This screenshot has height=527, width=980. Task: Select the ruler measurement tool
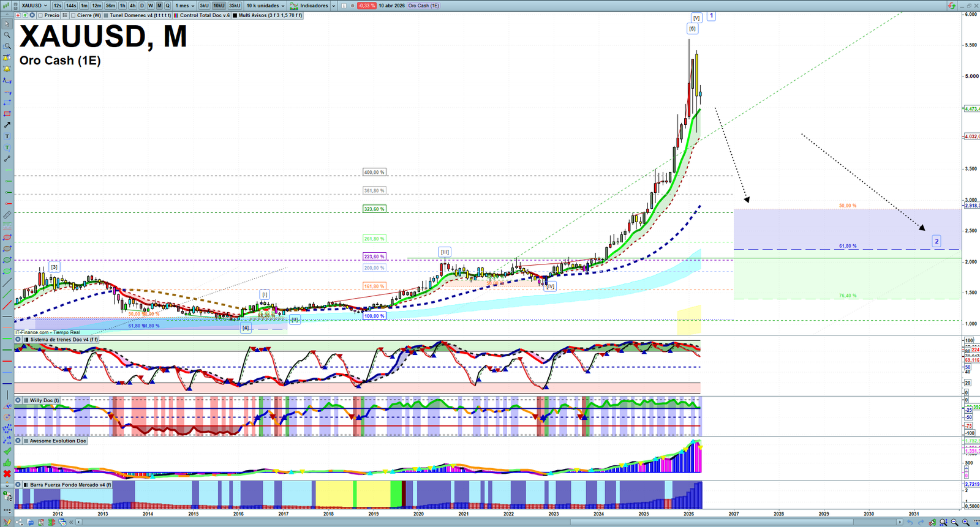pos(7,215)
